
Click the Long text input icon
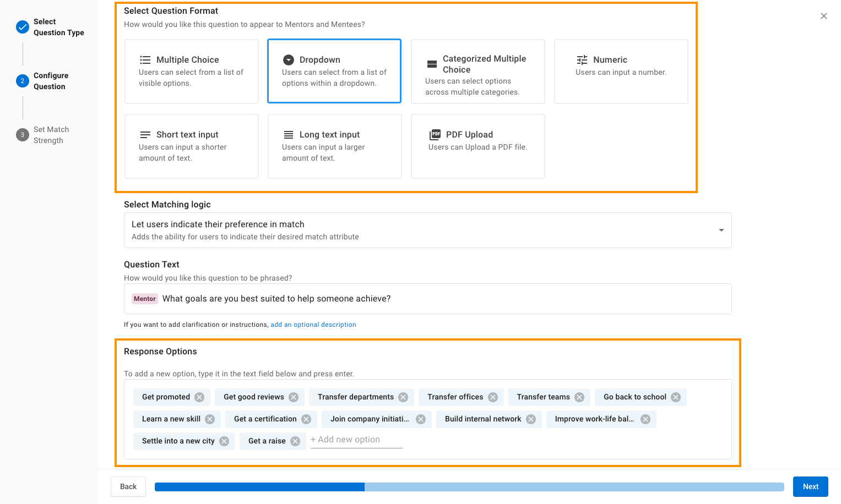289,135
